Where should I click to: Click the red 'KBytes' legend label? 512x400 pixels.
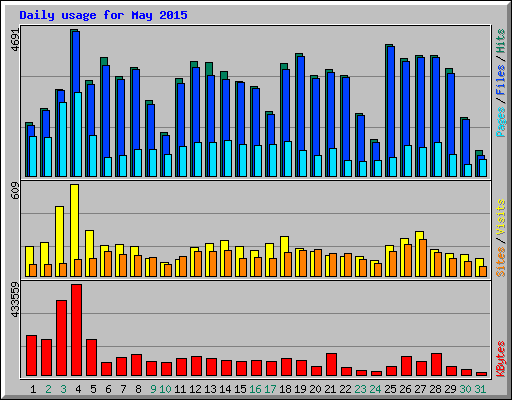(501, 359)
